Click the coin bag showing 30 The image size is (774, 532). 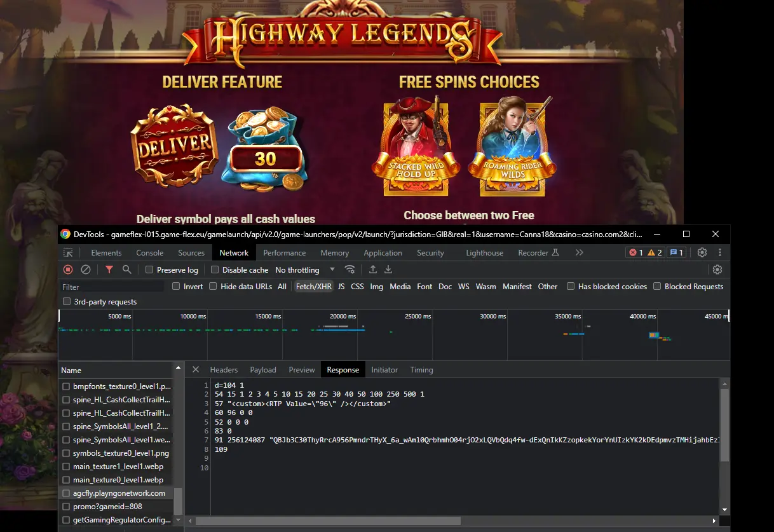pos(264,150)
